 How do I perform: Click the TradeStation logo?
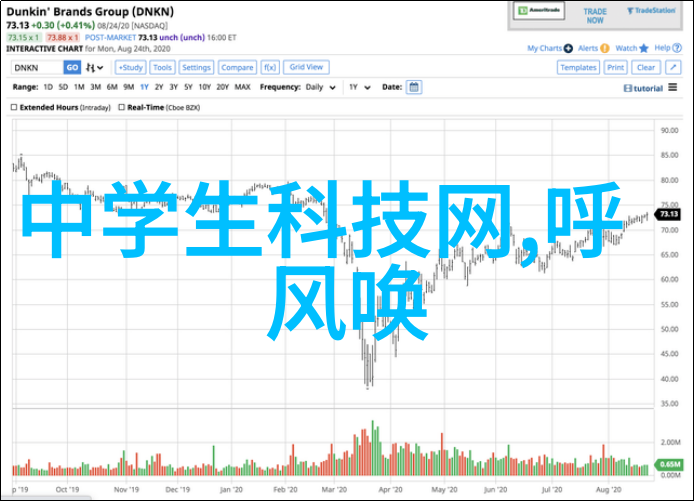[651, 11]
